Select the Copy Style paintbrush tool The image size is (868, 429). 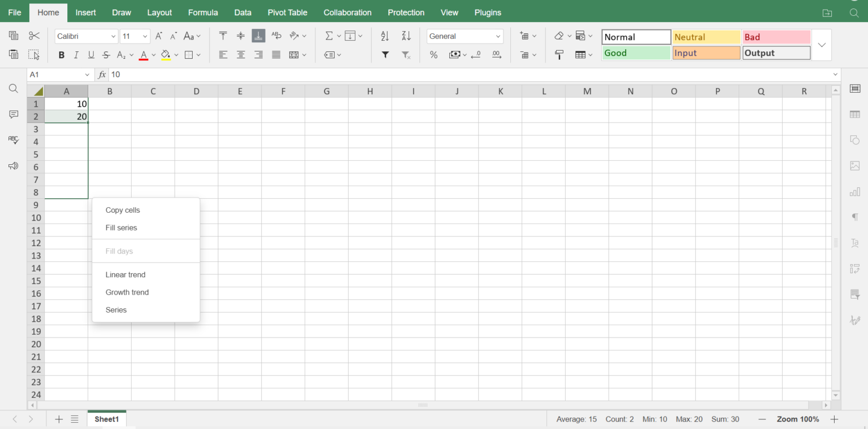click(559, 55)
